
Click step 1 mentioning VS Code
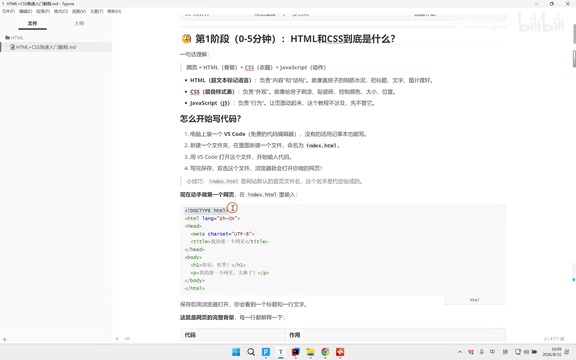coord(278,134)
